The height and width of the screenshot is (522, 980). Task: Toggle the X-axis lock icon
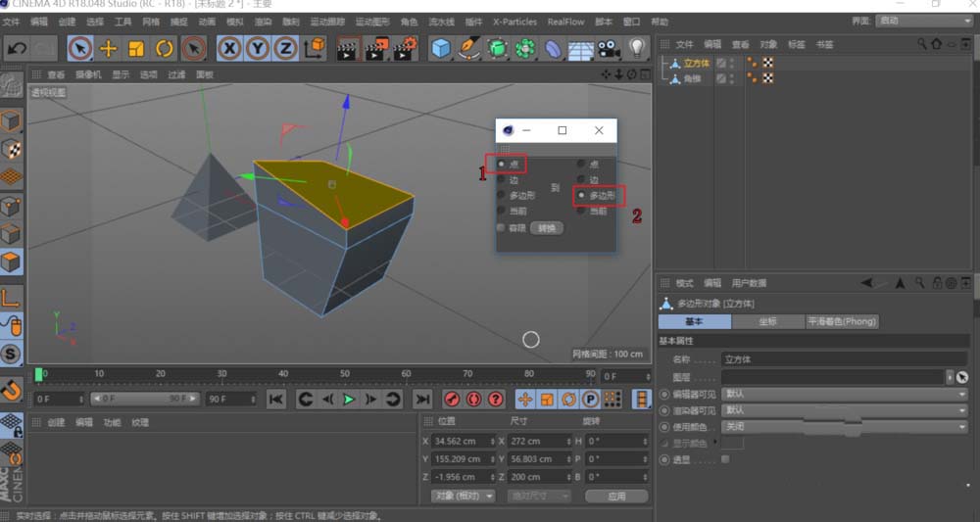229,48
